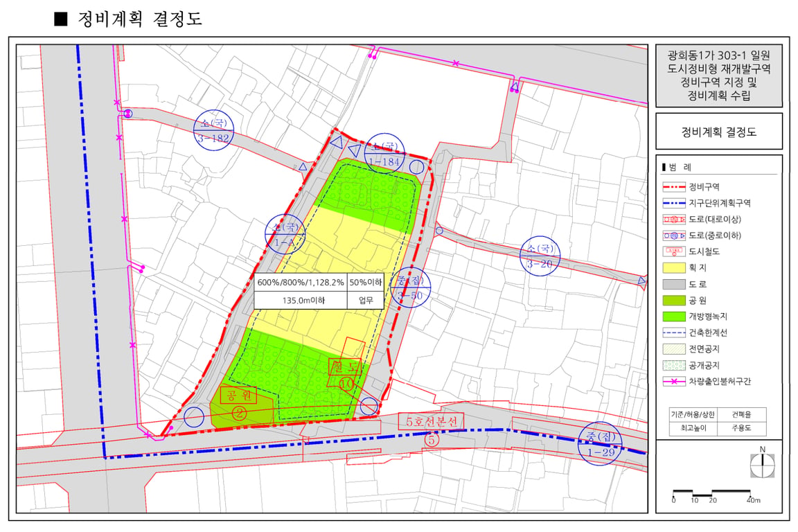The width and height of the screenshot is (798, 532).
Task: Click the red circled number 2 park marker
Action: pos(239,413)
